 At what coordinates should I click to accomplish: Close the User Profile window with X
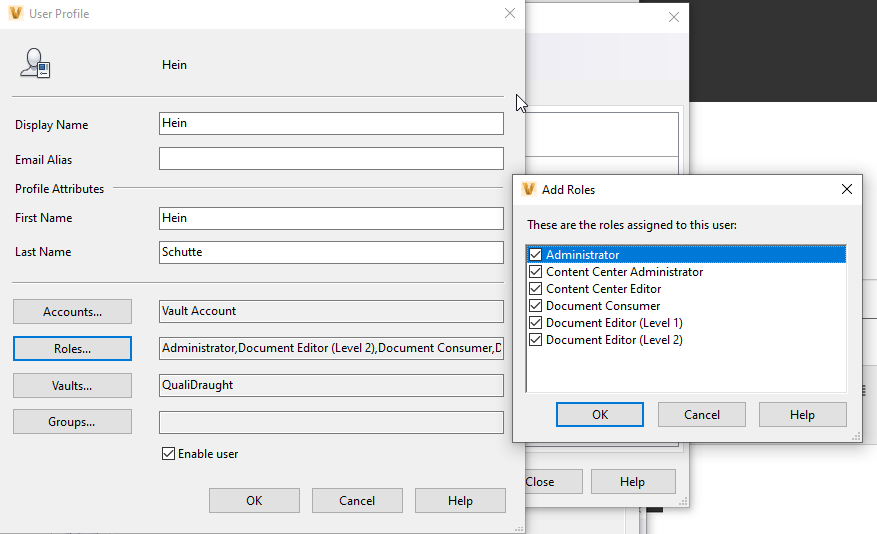[x=510, y=13]
